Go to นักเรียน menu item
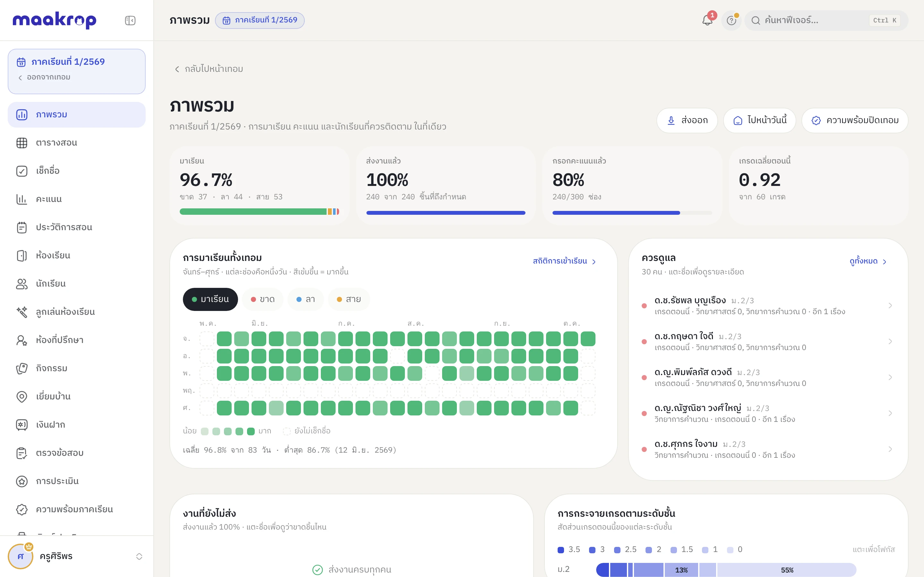924x577 pixels. tap(76, 284)
